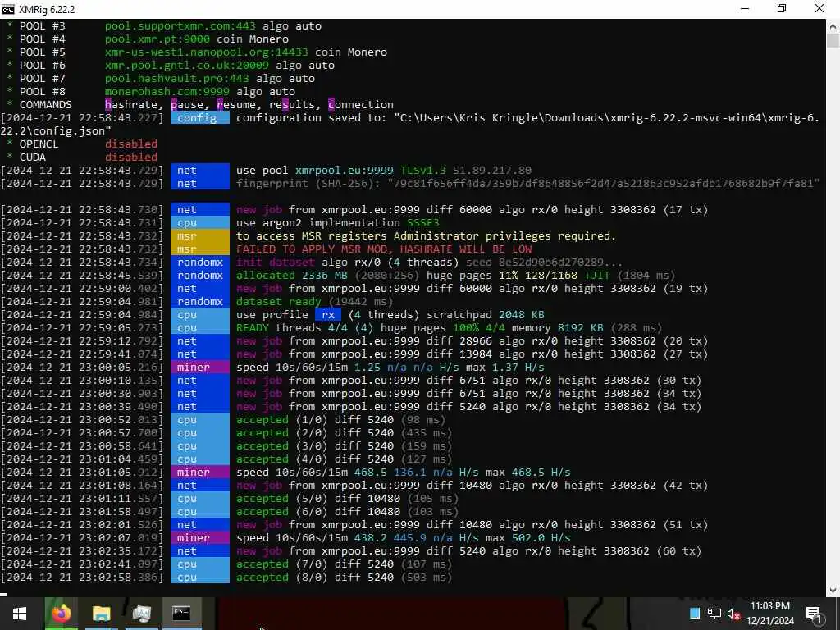The height and width of the screenshot is (630, 840).
Task: Click the 'max 502.0 H/s' value
Action: click(x=527, y=538)
